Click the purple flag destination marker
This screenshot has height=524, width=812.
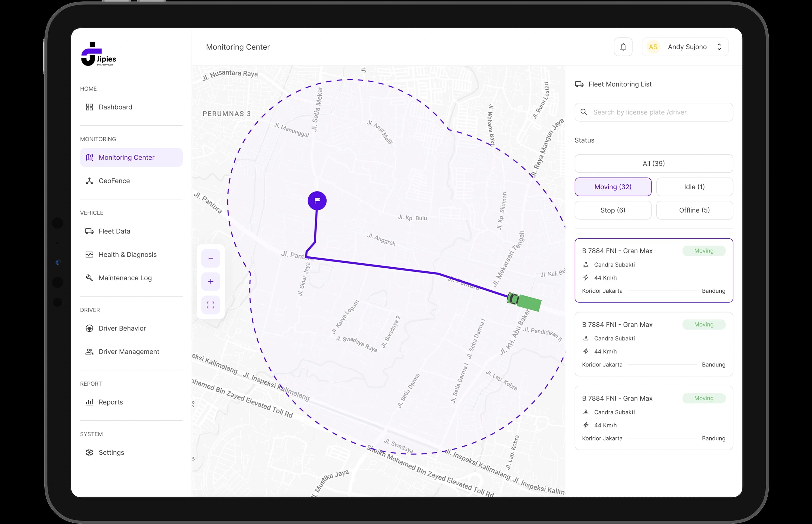tap(317, 201)
